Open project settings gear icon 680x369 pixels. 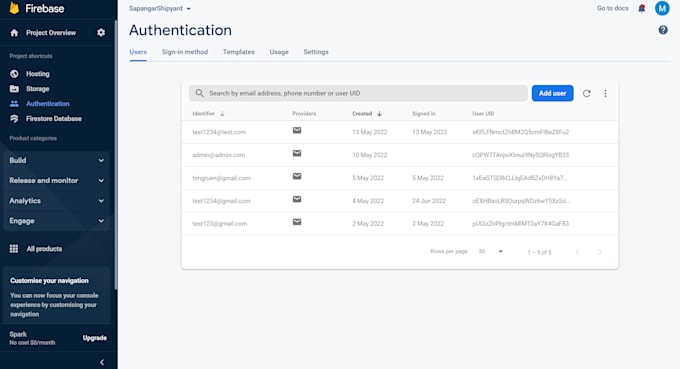tap(101, 33)
